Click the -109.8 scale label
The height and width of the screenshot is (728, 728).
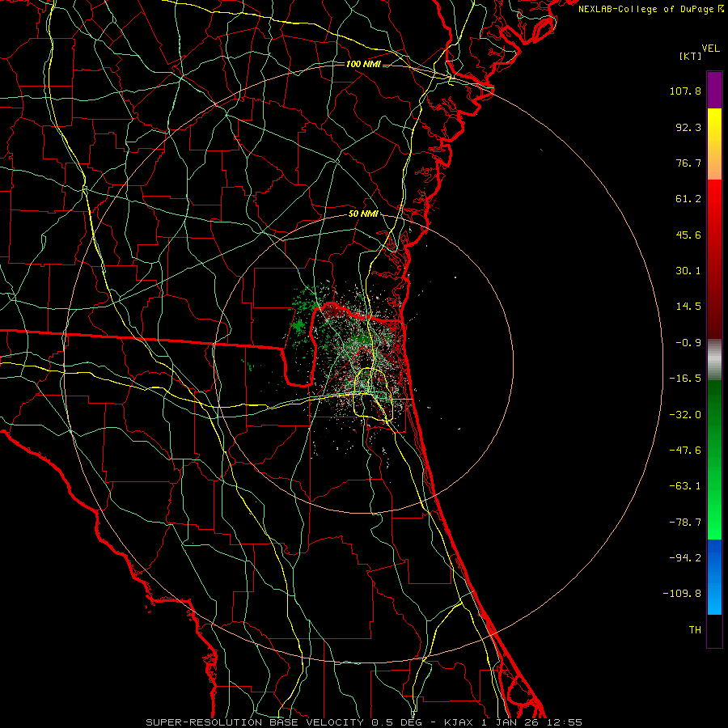(682, 594)
